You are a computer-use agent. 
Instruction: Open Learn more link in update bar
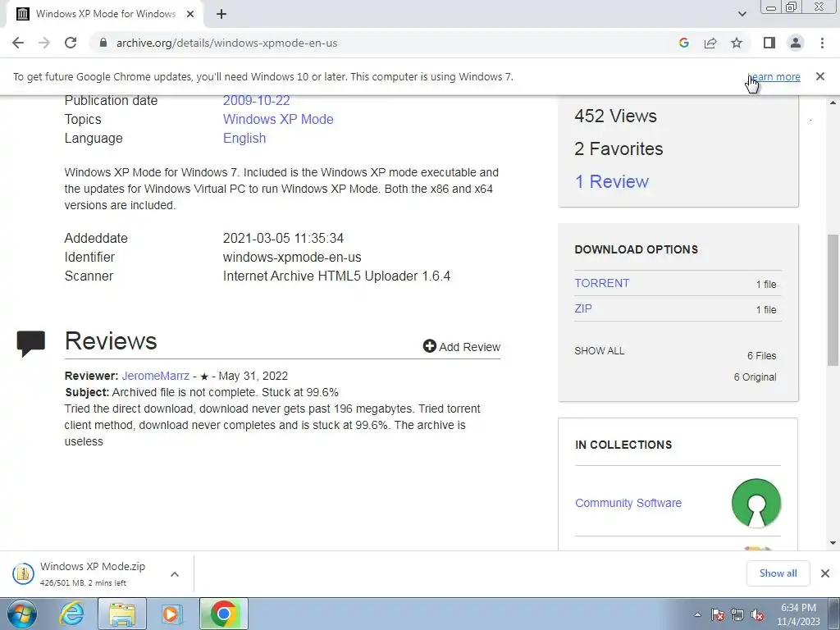click(x=774, y=76)
